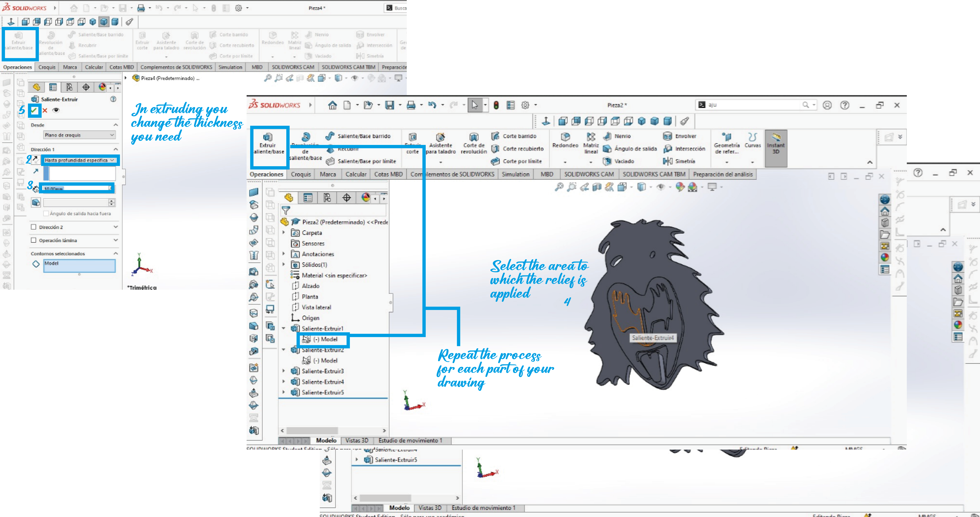The width and height of the screenshot is (980, 517).
Task: Select Corte de revolución in Pieza2 ribbon
Action: (474, 144)
